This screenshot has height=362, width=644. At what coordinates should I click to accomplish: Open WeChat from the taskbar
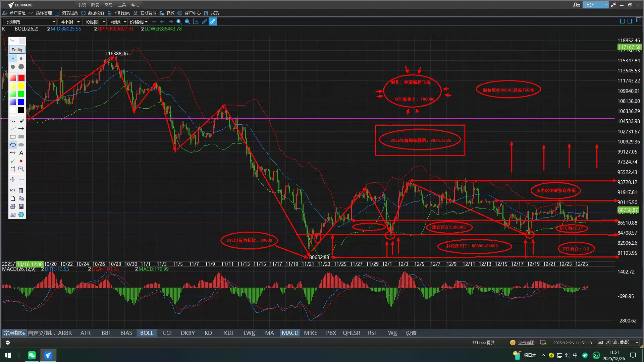point(32,355)
